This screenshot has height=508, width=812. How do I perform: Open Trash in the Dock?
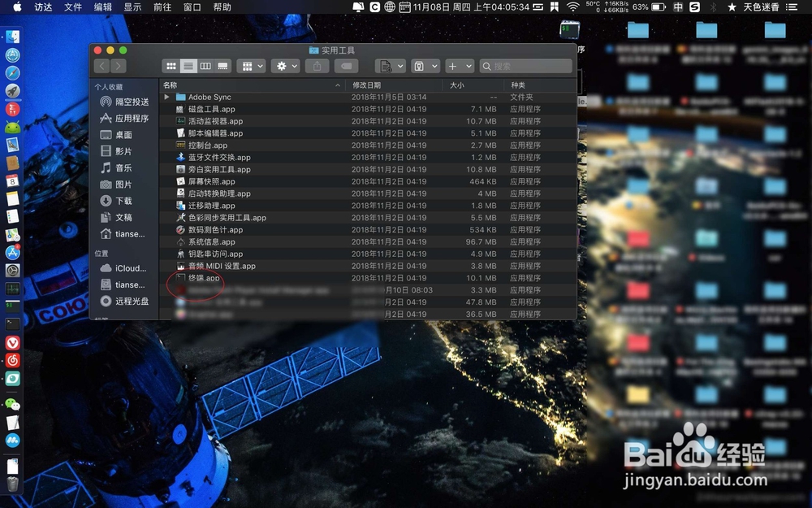[x=12, y=484]
